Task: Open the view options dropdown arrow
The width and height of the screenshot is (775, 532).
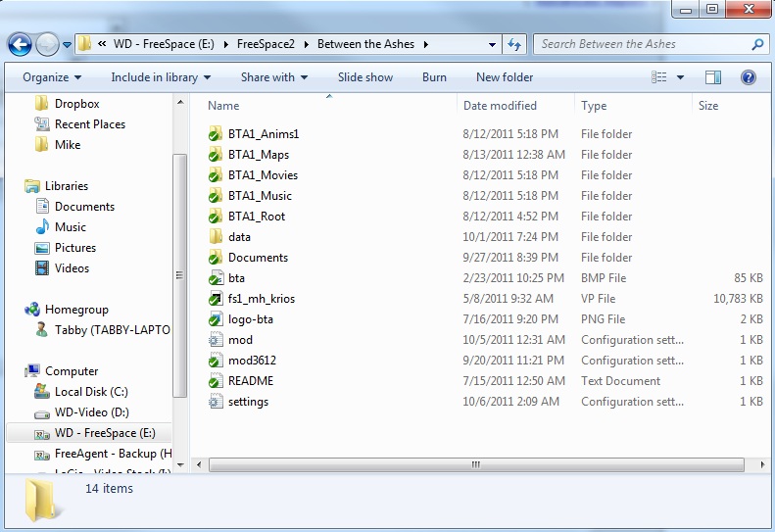Action: [x=680, y=77]
